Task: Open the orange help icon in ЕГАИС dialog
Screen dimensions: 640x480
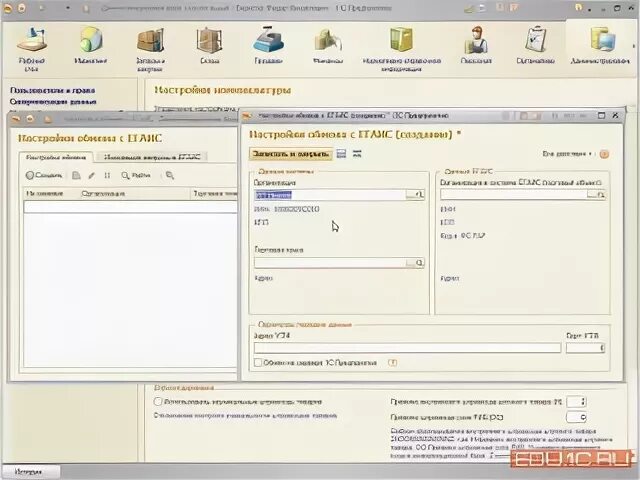Action: click(x=604, y=154)
